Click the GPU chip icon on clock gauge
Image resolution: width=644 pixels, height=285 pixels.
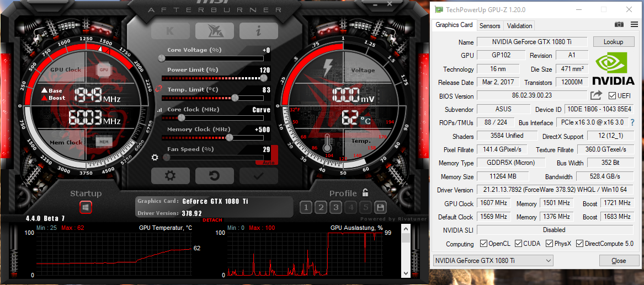(x=104, y=69)
